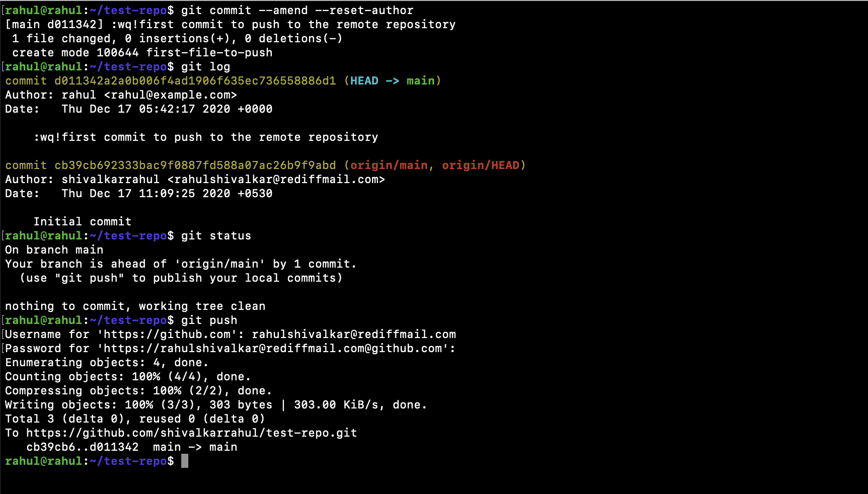Click the 'git status' command text
This screenshot has height=494, width=868.
click(216, 235)
